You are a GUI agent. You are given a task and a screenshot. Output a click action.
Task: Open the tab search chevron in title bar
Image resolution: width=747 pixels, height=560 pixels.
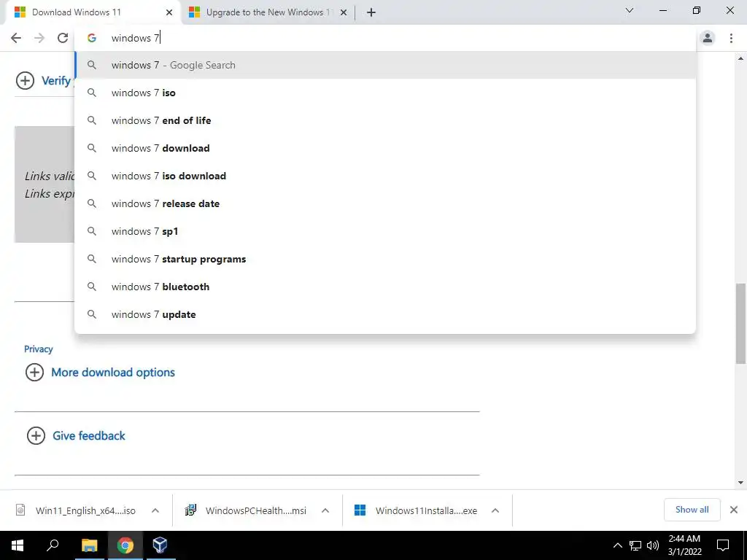[x=630, y=10]
